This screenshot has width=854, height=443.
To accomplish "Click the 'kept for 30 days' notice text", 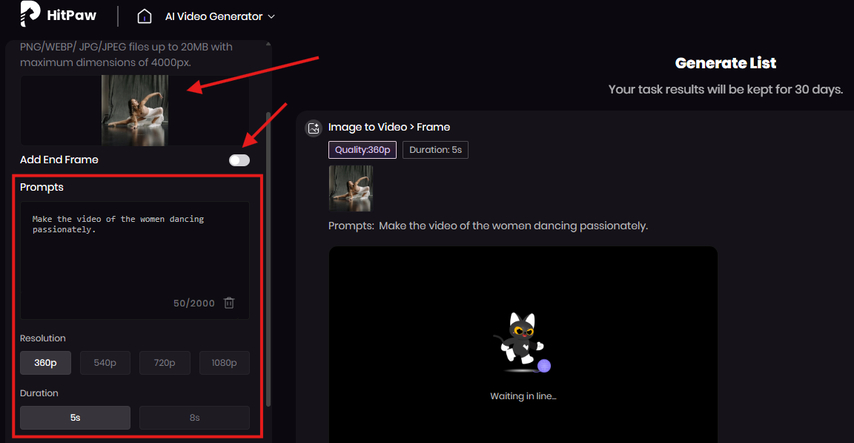I will (x=725, y=89).
